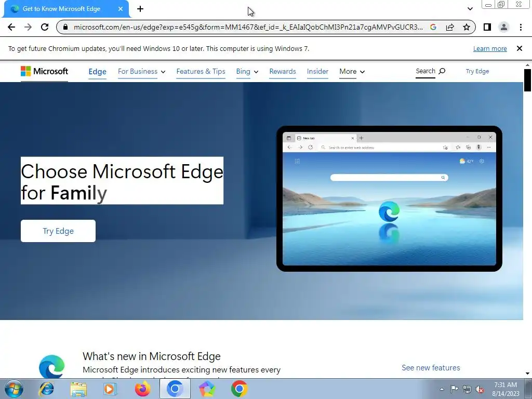The image size is (532, 399).
Task: Click the Action Center flag icon
Action: [454, 389]
